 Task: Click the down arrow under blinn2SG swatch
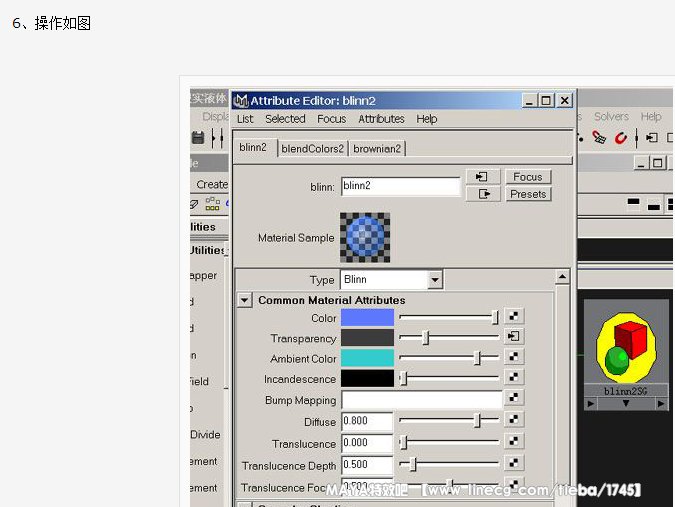coord(626,404)
